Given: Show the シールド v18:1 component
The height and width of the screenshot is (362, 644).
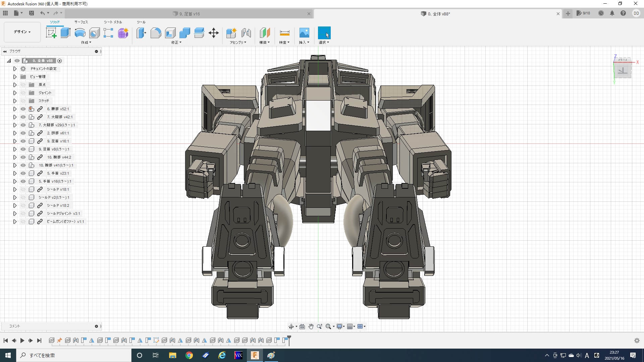Looking at the screenshot, I should [x=23, y=189].
